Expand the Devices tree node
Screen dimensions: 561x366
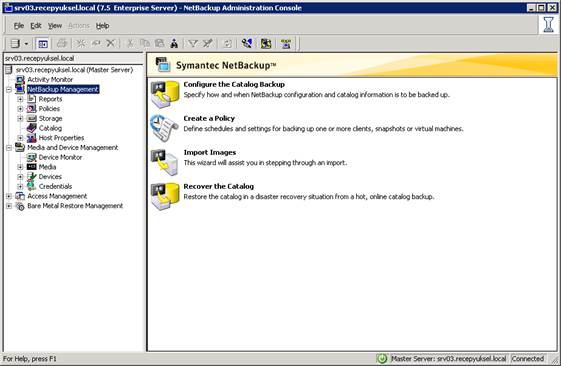[x=20, y=177]
